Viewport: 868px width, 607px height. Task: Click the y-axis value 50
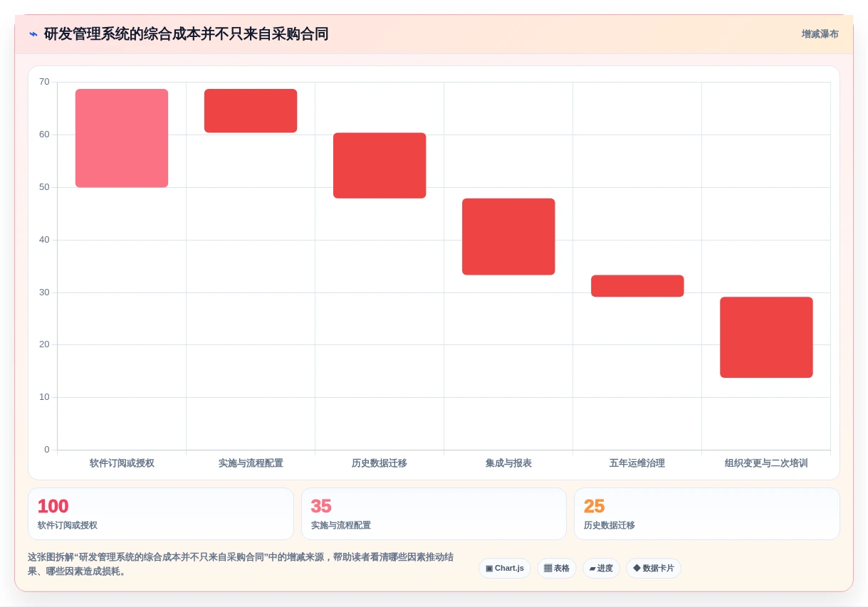(44, 187)
